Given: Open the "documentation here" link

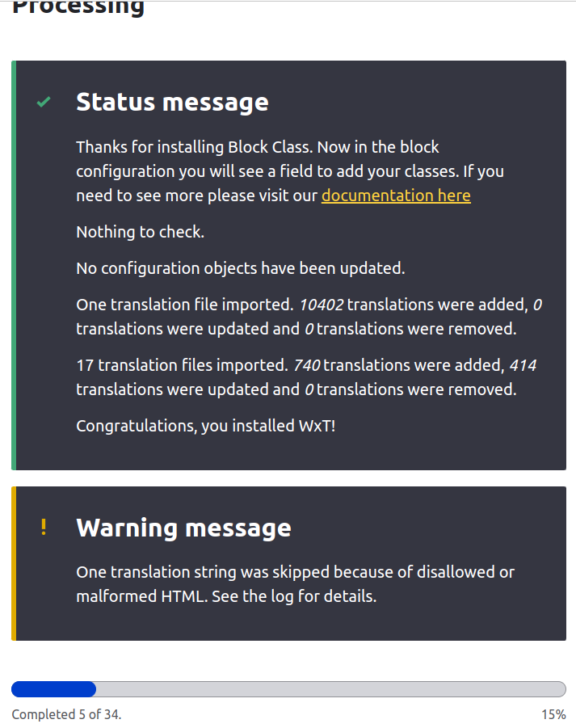Looking at the screenshot, I should (x=396, y=196).
